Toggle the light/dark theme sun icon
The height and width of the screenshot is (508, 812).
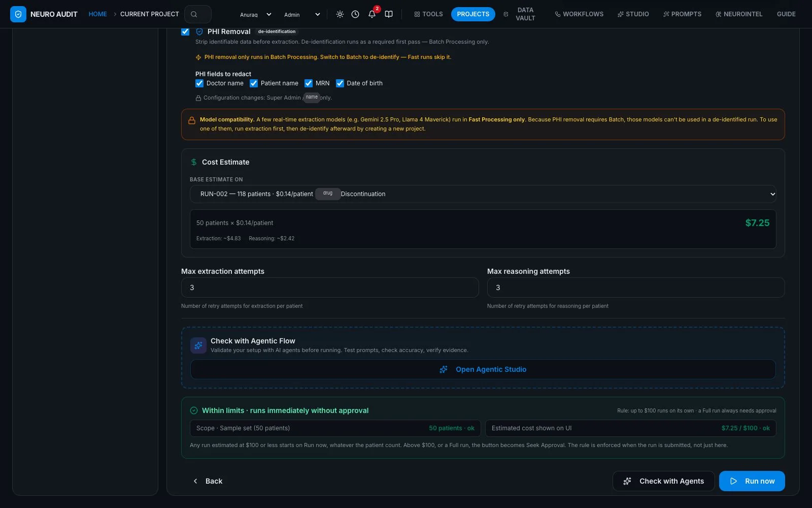click(340, 14)
